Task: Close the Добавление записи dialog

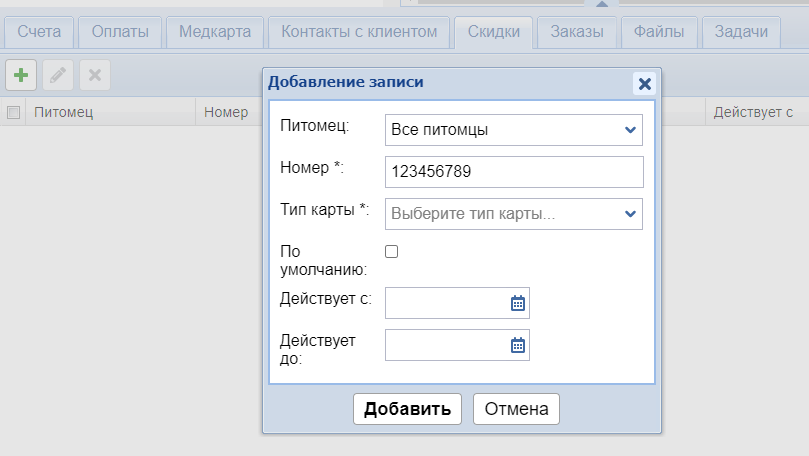Action: (x=644, y=84)
